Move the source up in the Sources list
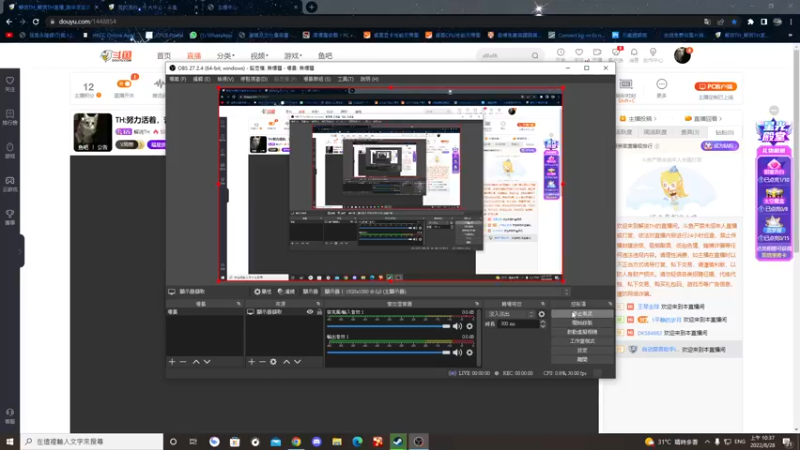The height and width of the screenshot is (450, 800). pos(286,362)
